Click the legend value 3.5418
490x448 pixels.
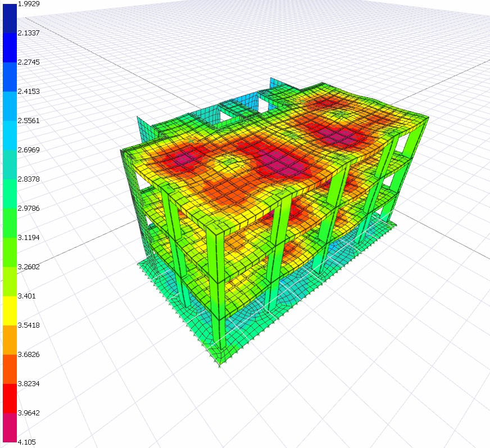click(x=29, y=325)
